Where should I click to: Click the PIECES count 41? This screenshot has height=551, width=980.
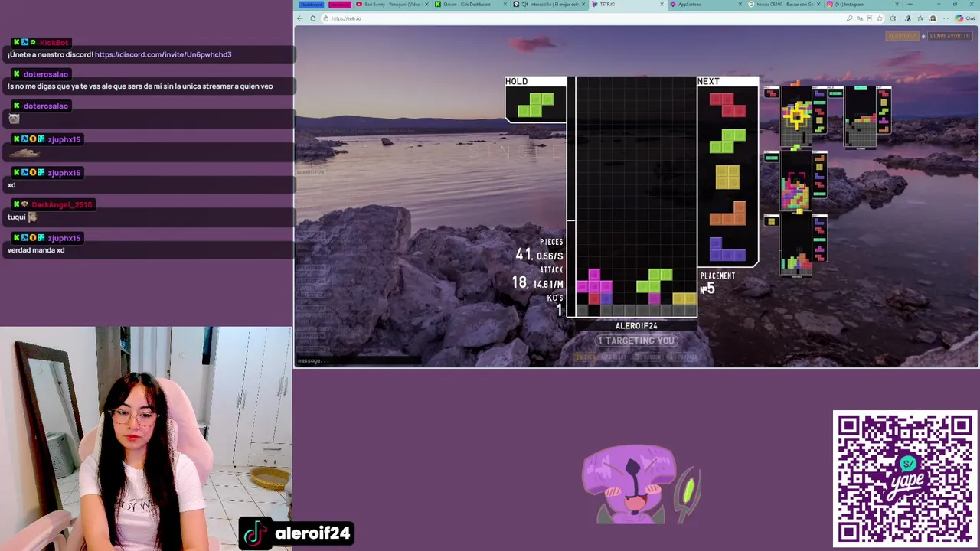pos(523,255)
